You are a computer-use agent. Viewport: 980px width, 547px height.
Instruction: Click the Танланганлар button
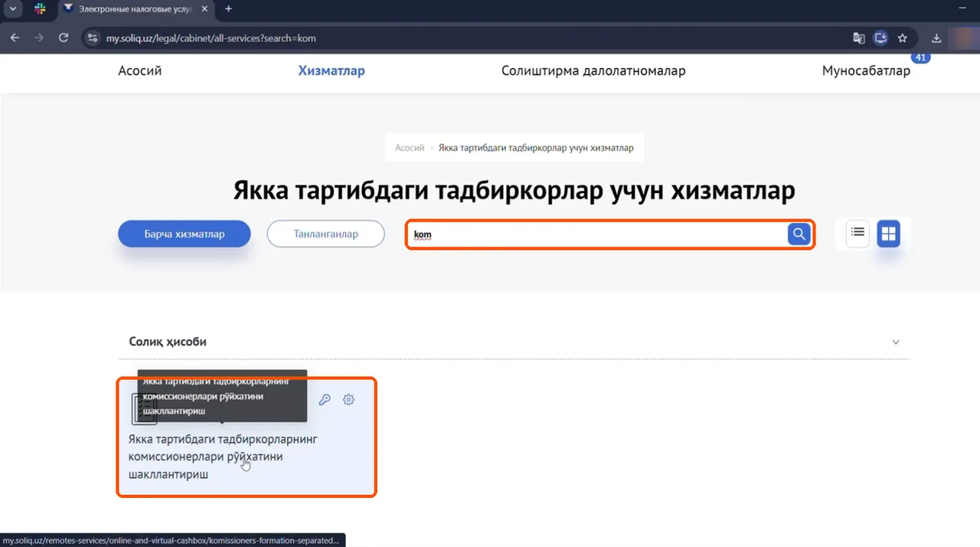tap(325, 234)
